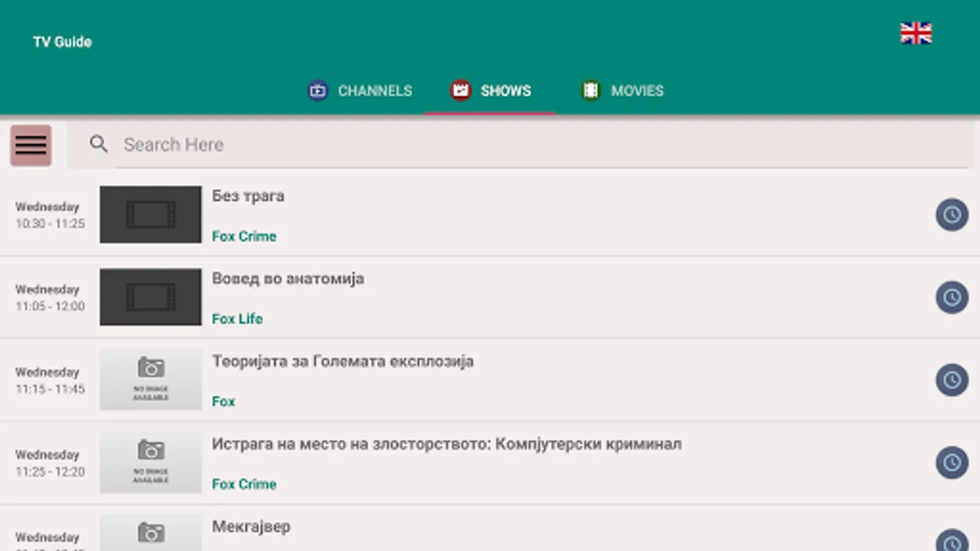Set reminder for Мекгајвер
This screenshot has height=551, width=980.
952,540
